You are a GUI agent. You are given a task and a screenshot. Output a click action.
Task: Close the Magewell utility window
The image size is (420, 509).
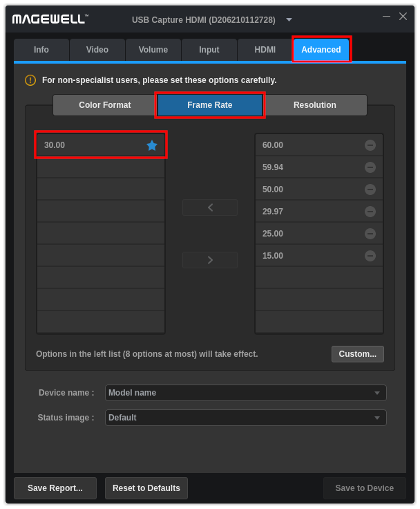click(x=403, y=16)
